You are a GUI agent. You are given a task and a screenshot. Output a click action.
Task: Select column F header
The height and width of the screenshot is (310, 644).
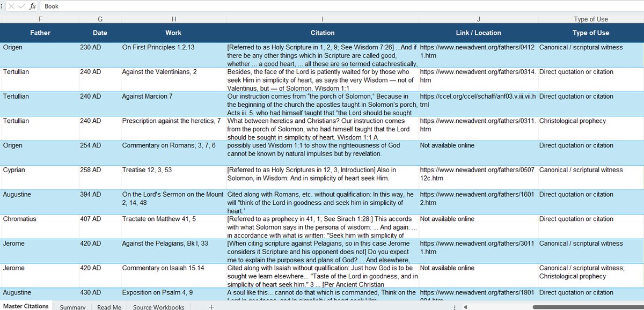point(40,19)
